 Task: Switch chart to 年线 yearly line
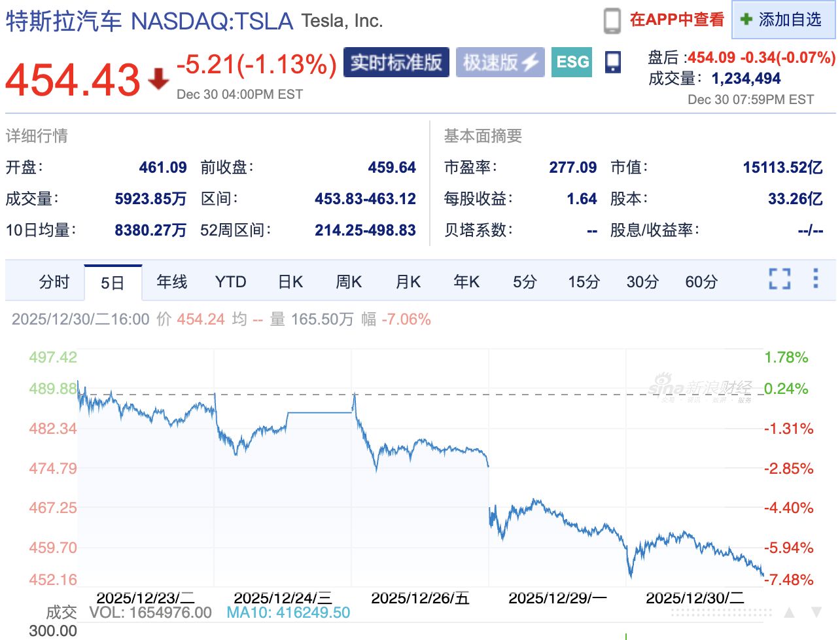[171, 282]
